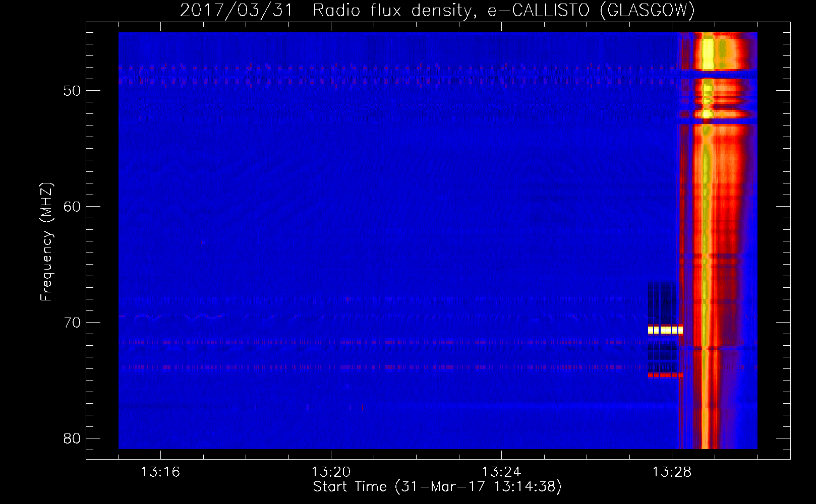Click the '80' frequency tick label
Screen dimensions: 816x504
pos(72,438)
